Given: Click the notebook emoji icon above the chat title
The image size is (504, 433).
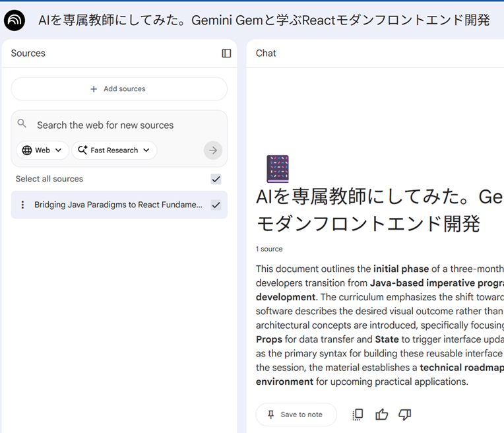Looking at the screenshot, I should point(277,169).
